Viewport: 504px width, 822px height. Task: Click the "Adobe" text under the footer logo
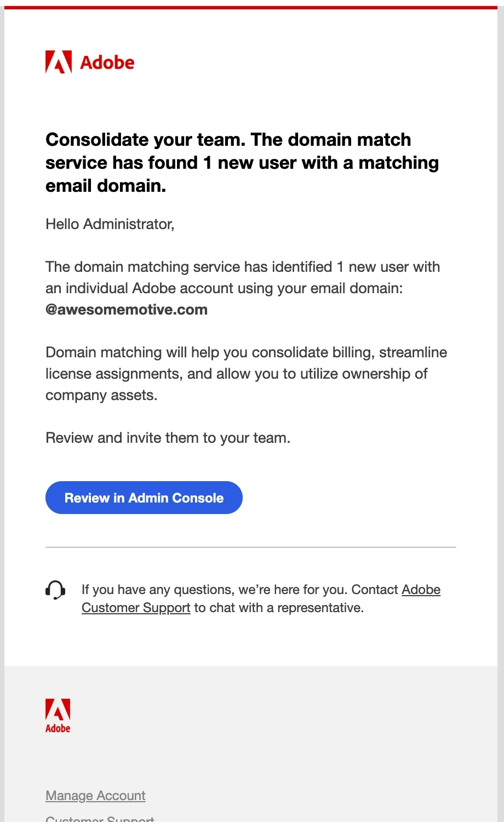[x=58, y=729]
